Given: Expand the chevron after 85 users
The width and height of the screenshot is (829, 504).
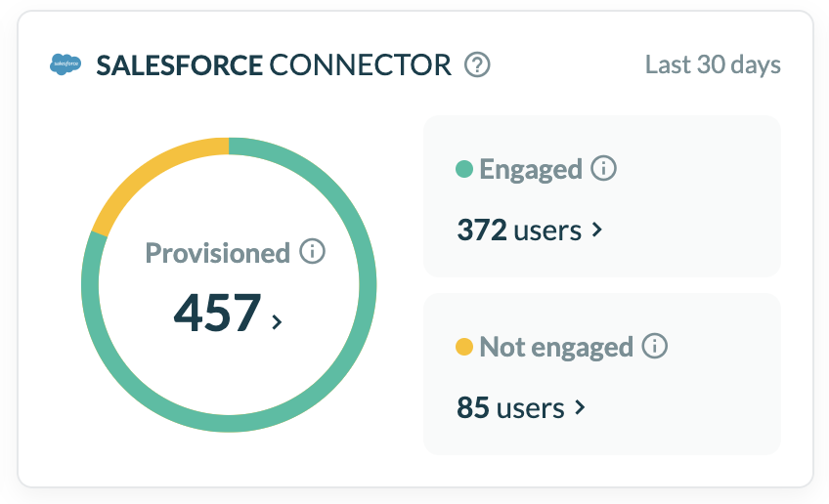Looking at the screenshot, I should point(580,408).
